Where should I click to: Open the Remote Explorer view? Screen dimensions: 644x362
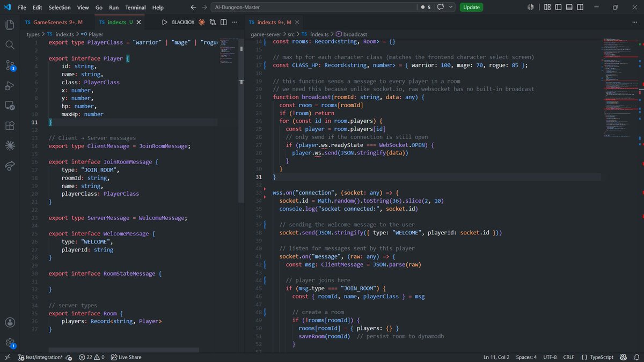(10, 106)
